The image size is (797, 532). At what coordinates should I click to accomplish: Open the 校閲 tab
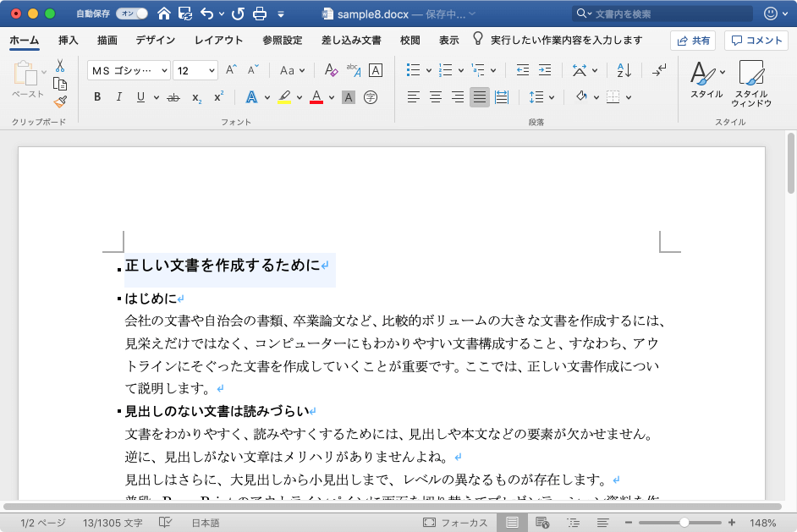pyautogui.click(x=409, y=40)
